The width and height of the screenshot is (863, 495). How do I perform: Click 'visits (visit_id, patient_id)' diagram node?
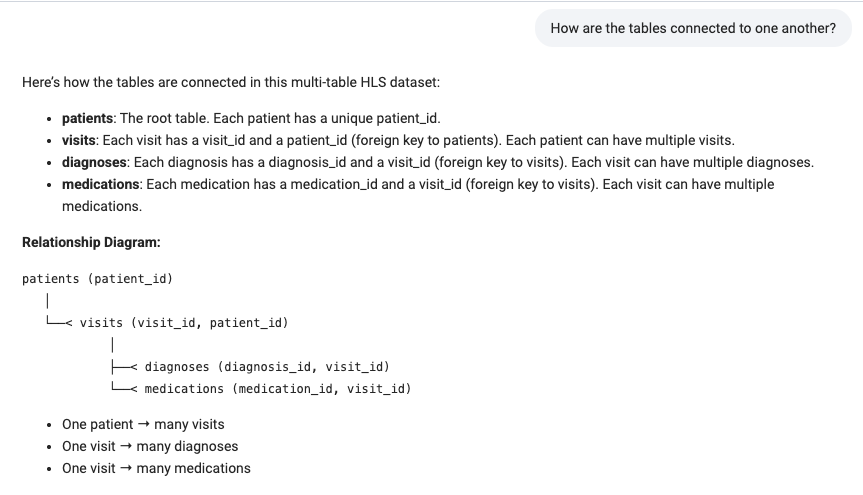[184, 323]
